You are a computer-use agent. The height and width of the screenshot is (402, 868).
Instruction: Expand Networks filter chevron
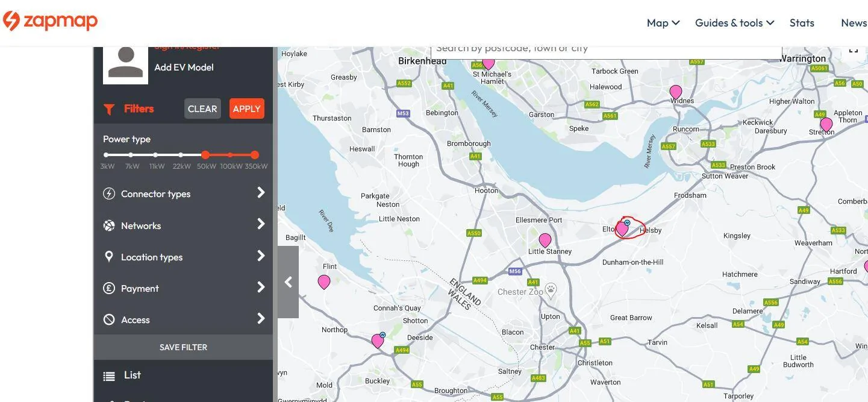coord(261,224)
